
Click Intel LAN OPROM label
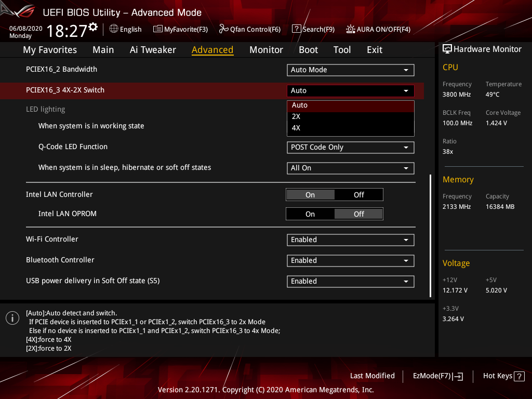click(x=67, y=214)
